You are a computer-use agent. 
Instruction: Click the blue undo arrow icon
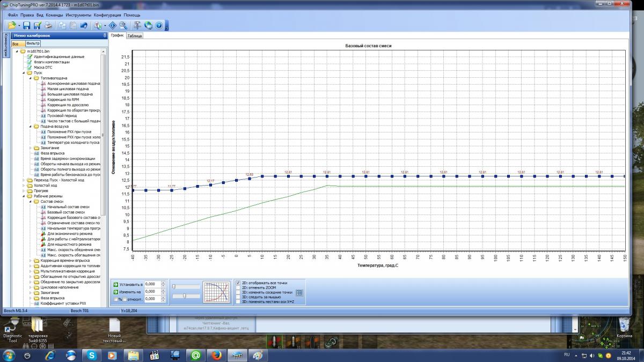click(x=84, y=25)
